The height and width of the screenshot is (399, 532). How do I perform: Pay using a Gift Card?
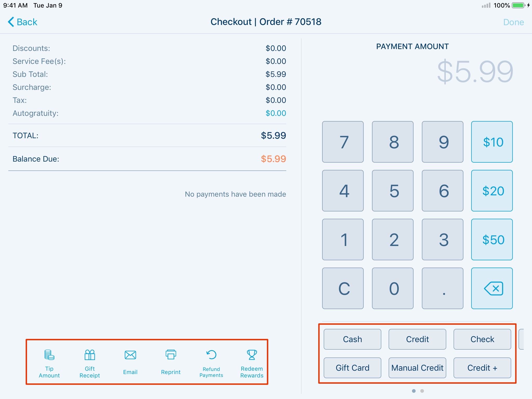352,368
